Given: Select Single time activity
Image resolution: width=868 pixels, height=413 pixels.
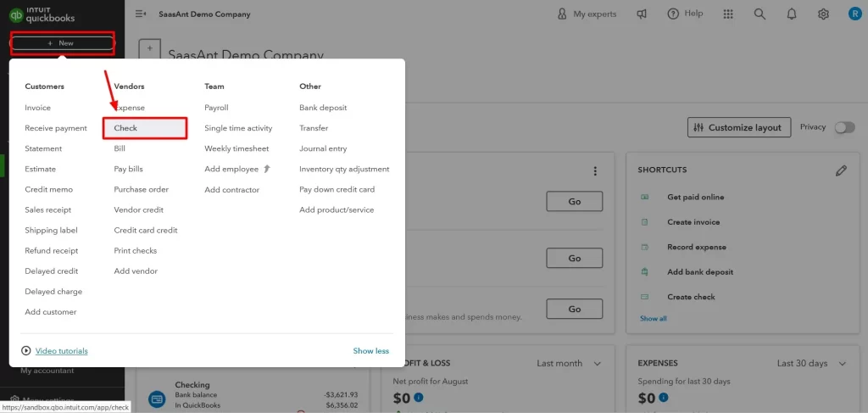Looking at the screenshot, I should (x=238, y=128).
